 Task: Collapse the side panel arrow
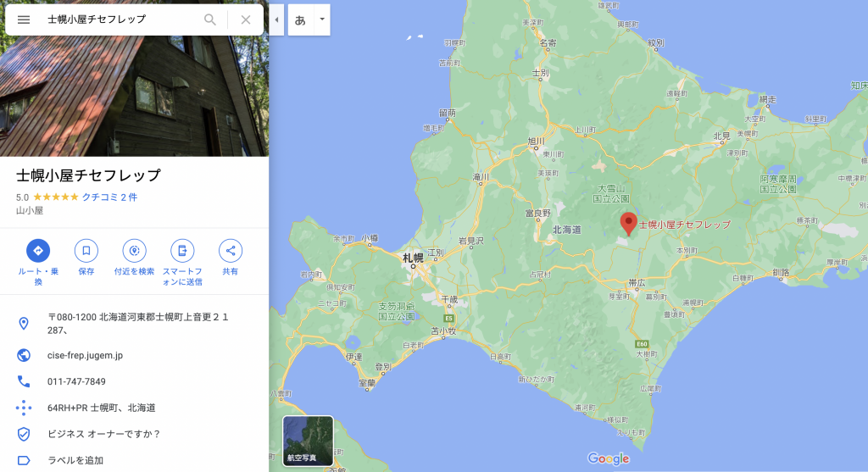276,19
